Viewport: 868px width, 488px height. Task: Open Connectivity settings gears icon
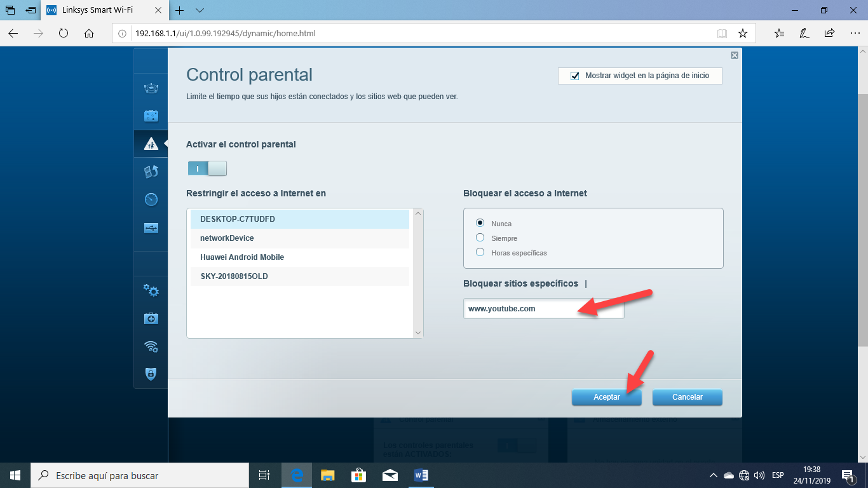click(151, 290)
